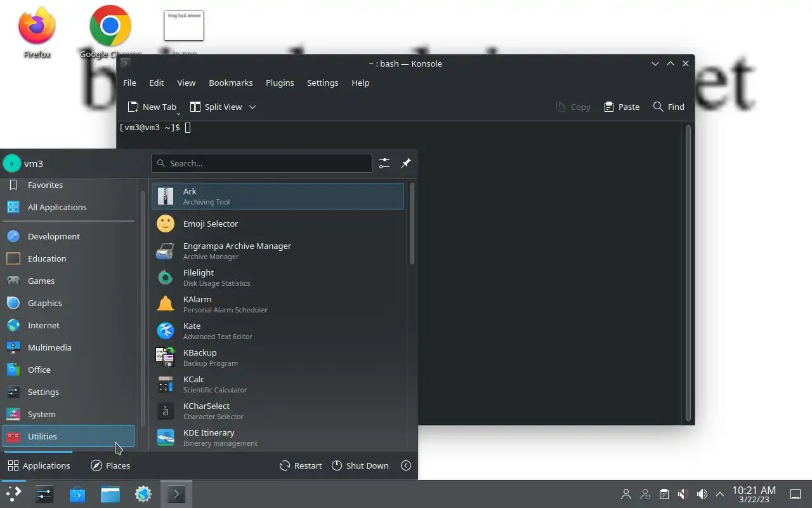Click the Restart button
Image resolution: width=812 pixels, height=508 pixels.
tap(301, 465)
